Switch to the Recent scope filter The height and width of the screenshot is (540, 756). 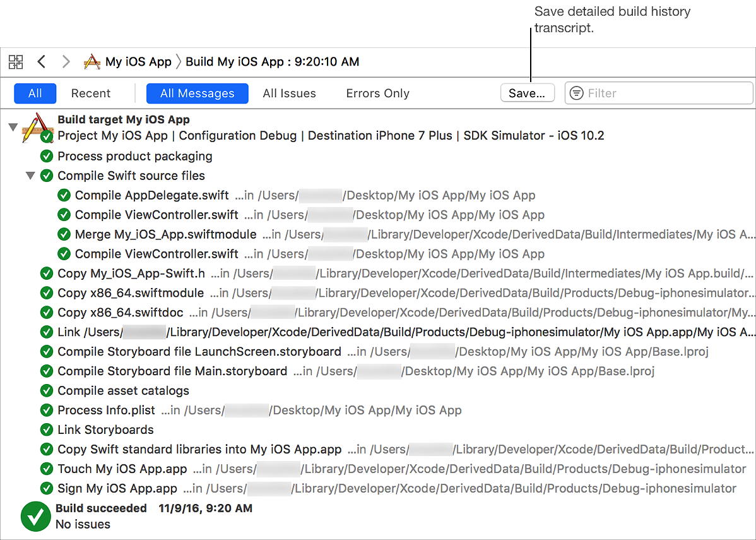[x=91, y=93]
